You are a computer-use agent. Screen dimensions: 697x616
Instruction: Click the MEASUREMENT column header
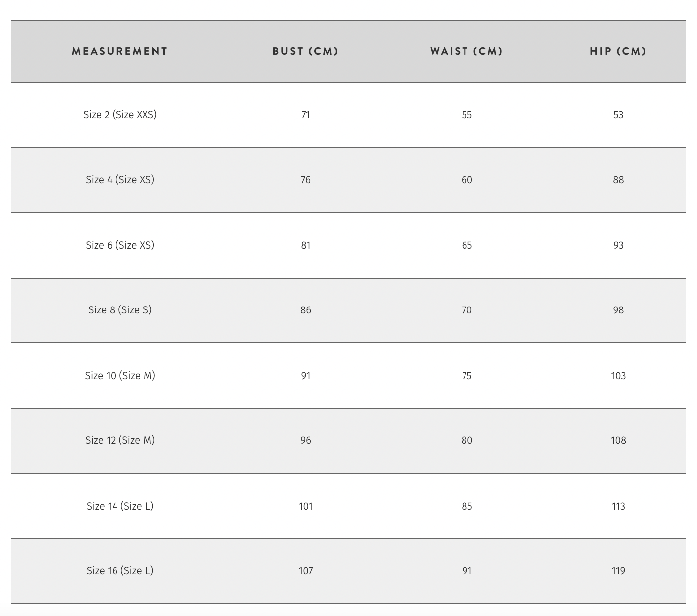click(119, 51)
